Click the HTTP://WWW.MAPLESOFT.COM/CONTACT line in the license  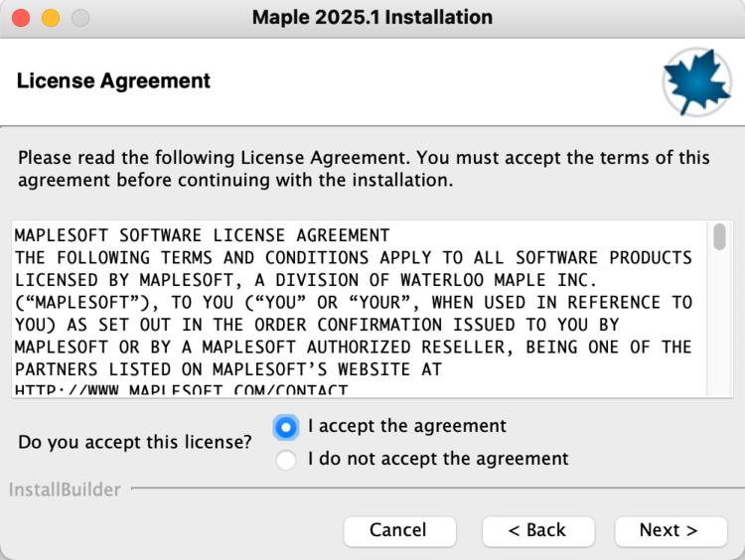pyautogui.click(x=181, y=390)
